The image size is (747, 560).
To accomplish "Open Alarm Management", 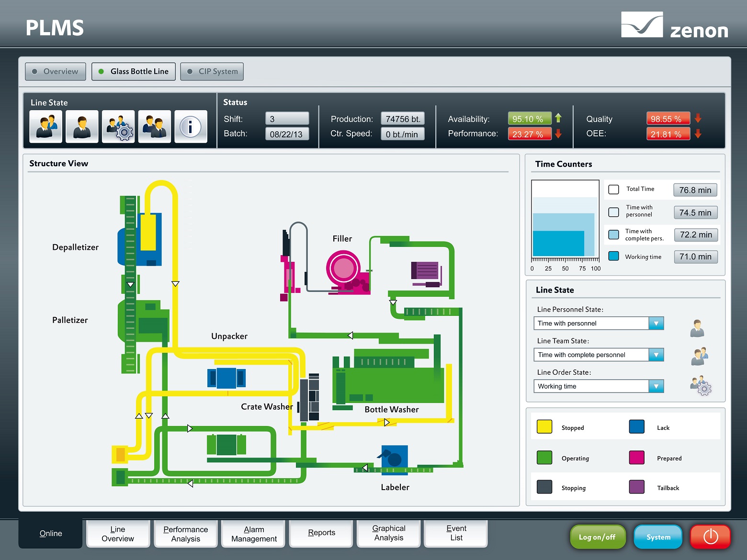I will coord(254,534).
